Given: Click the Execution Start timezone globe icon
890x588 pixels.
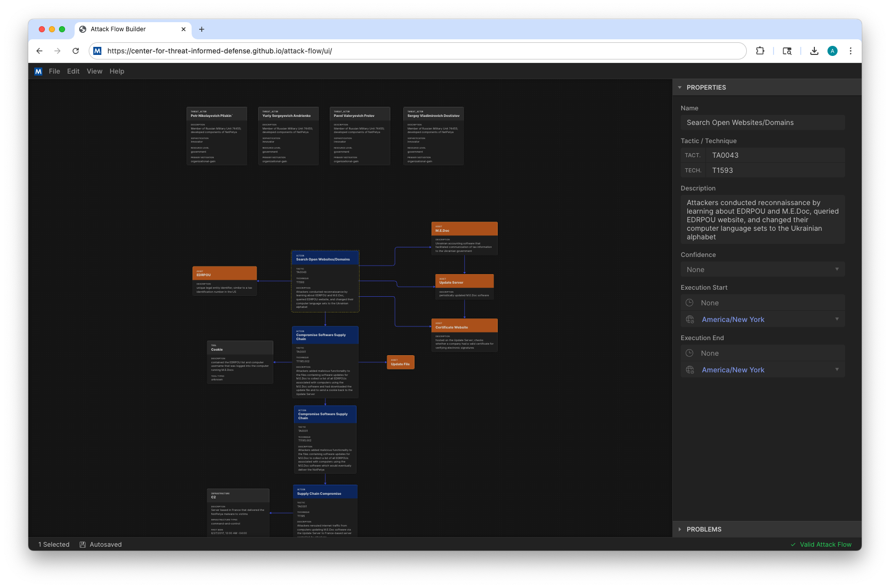Looking at the screenshot, I should [690, 319].
